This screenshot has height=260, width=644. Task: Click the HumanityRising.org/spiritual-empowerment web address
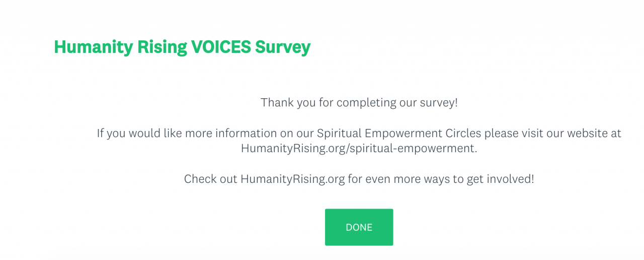point(358,148)
